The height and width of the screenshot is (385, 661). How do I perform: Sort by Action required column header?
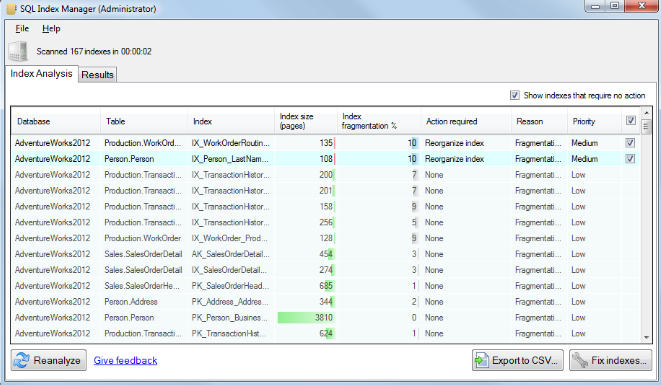(466, 121)
